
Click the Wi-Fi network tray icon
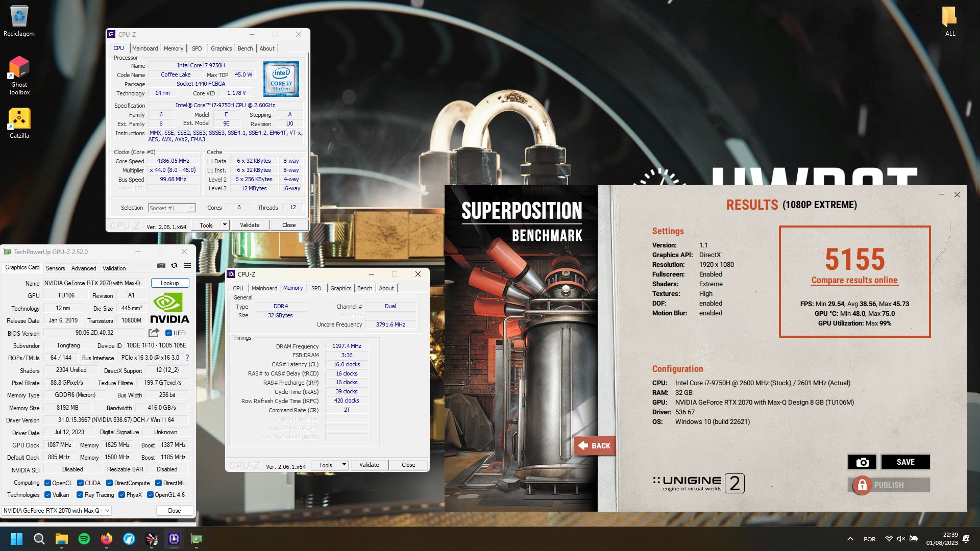pos(889,539)
